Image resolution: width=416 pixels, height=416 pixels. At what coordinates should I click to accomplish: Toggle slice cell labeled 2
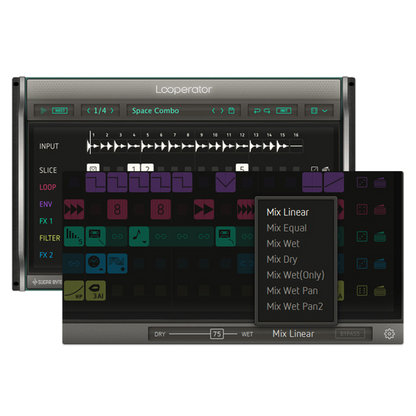[x=147, y=168]
